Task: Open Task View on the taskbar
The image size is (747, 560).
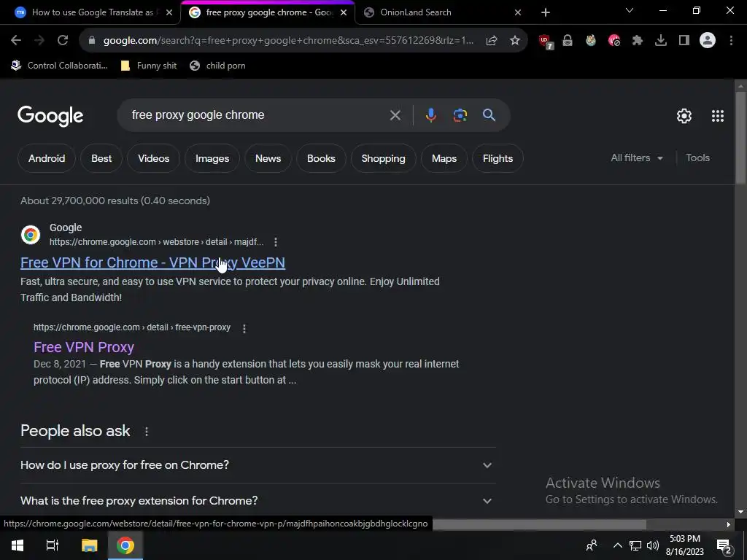Action: click(x=53, y=545)
